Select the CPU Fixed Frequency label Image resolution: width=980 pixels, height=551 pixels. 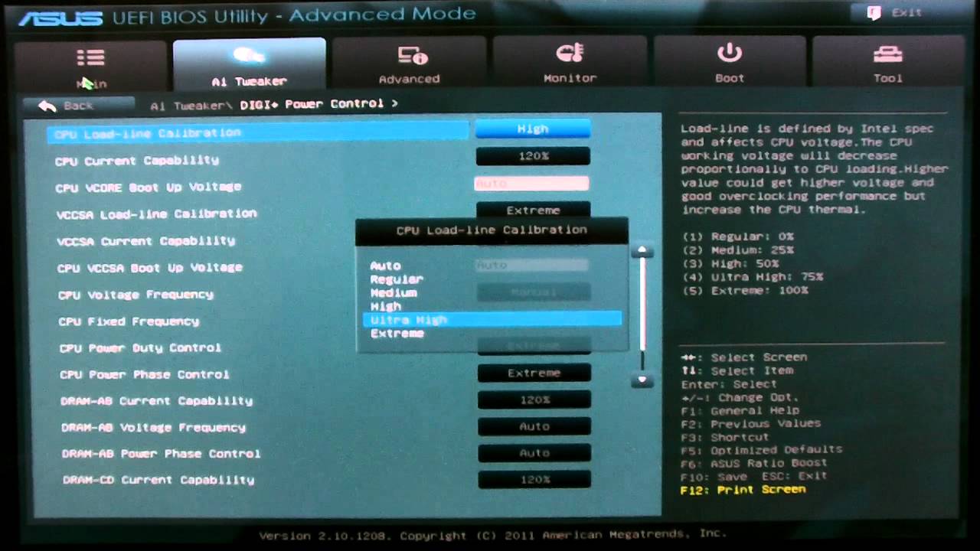coord(129,321)
